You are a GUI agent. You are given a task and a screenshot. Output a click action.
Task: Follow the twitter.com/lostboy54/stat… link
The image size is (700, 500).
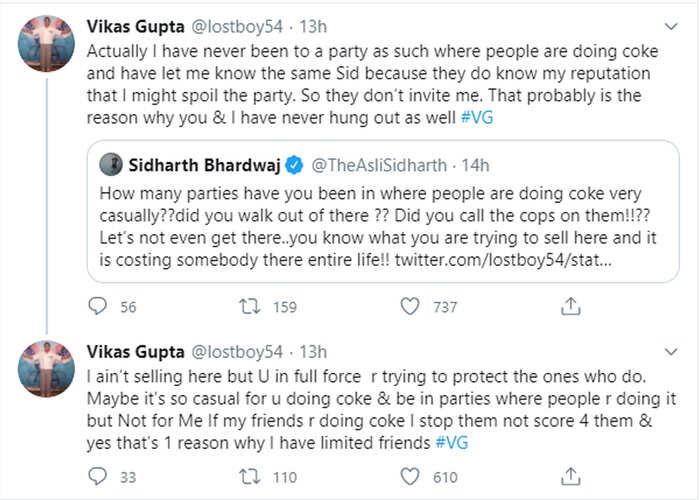(x=503, y=260)
